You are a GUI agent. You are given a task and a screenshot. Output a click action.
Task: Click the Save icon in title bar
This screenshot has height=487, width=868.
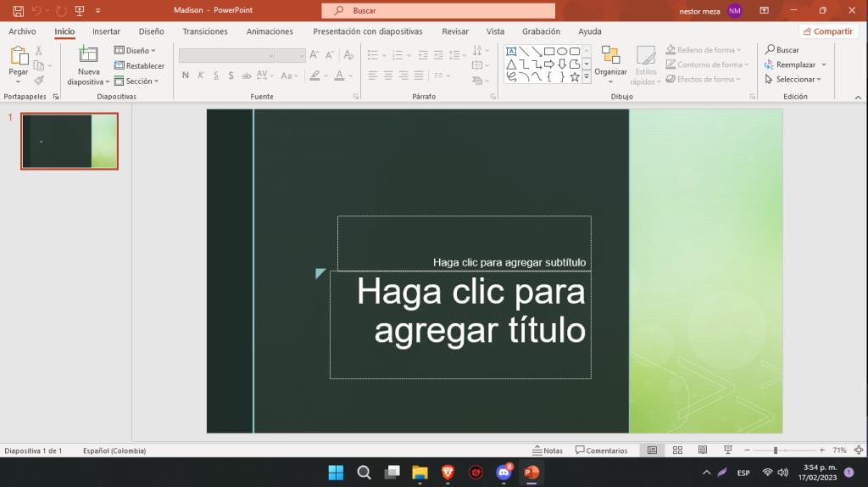pos(19,10)
